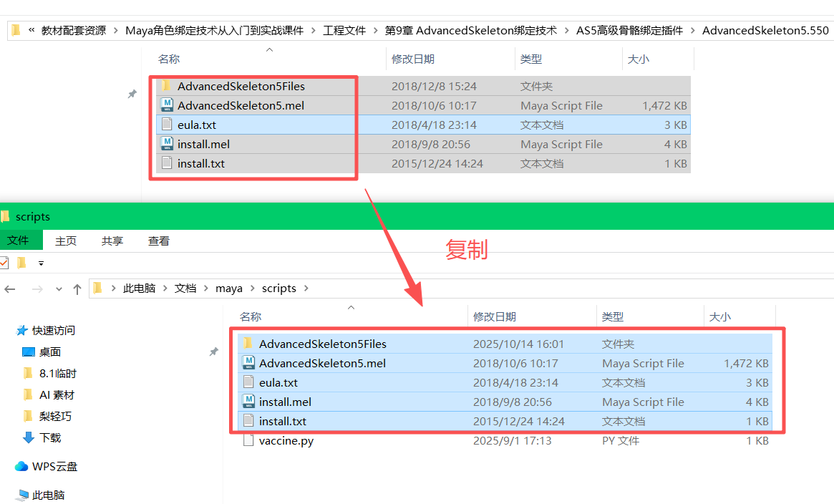Show hidden breadcrumb path double chevron
834x504 pixels.
point(31,30)
